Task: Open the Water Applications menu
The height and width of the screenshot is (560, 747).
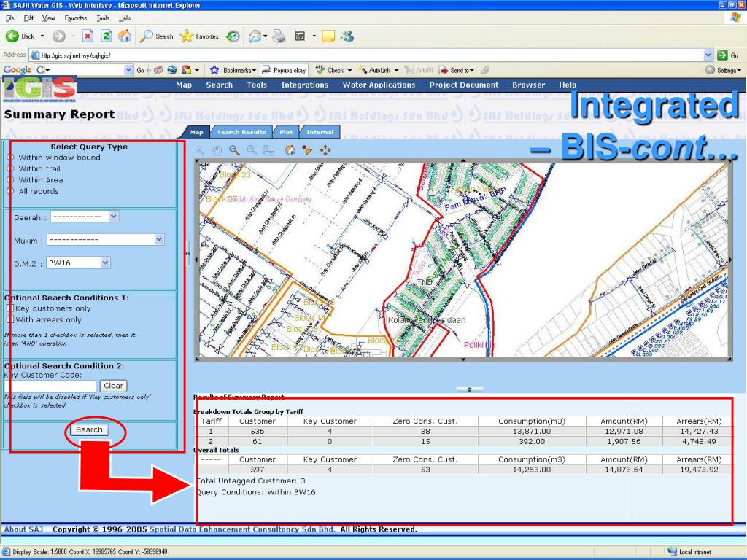Action: pos(379,85)
